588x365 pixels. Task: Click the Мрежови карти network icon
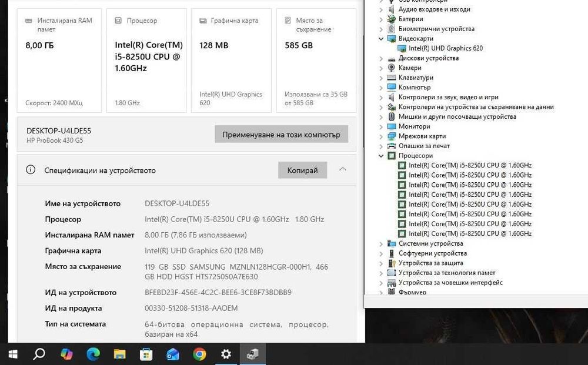(x=392, y=136)
